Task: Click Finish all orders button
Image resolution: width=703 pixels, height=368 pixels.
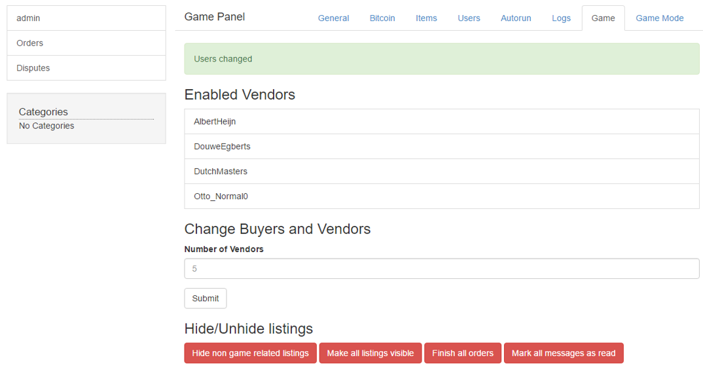Action: (x=463, y=353)
